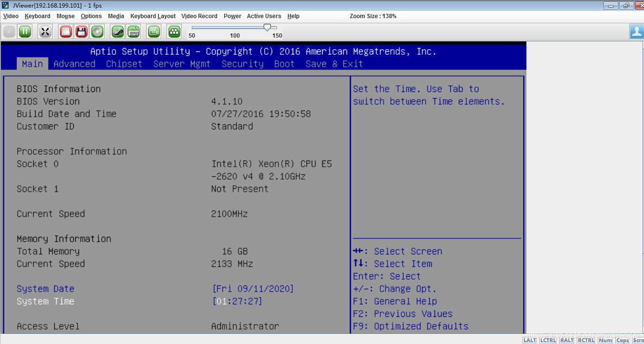The height and width of the screenshot is (344, 644).
Task: Open the soft keyboard icon
Action: 133,32
